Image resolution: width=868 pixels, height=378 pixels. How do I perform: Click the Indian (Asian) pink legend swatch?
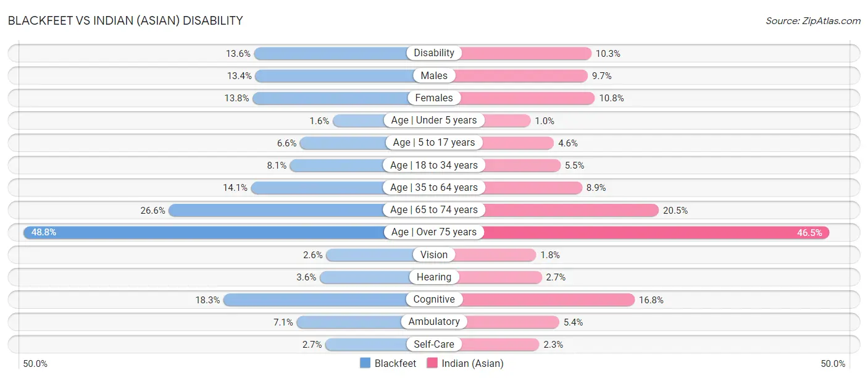(x=432, y=363)
